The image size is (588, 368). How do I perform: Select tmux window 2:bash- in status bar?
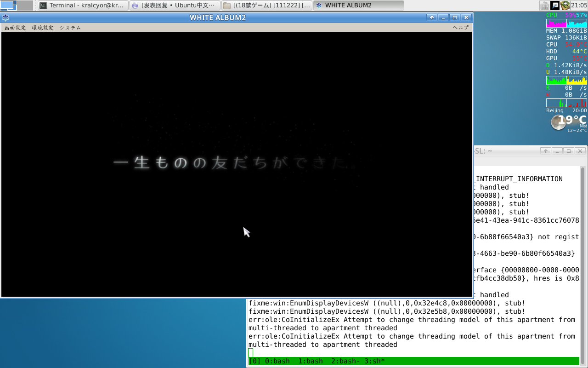coord(345,361)
